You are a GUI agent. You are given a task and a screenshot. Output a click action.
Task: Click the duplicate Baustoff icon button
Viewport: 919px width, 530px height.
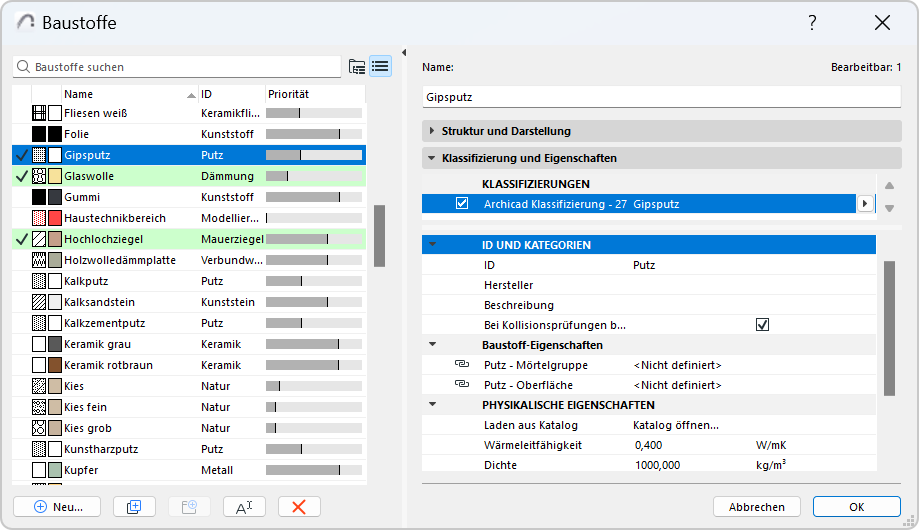tap(134, 506)
